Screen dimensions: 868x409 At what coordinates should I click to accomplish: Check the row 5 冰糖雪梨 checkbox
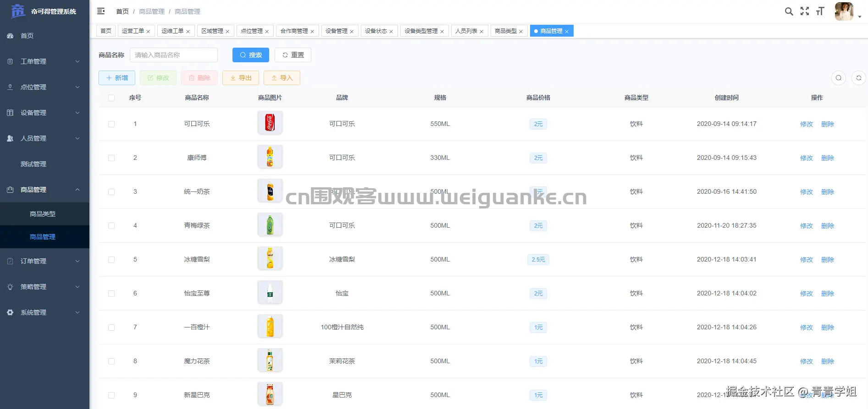(x=111, y=260)
